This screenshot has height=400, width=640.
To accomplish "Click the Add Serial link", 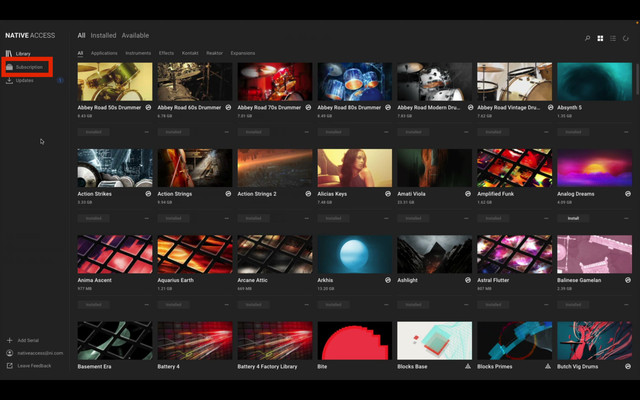I will click(28, 340).
